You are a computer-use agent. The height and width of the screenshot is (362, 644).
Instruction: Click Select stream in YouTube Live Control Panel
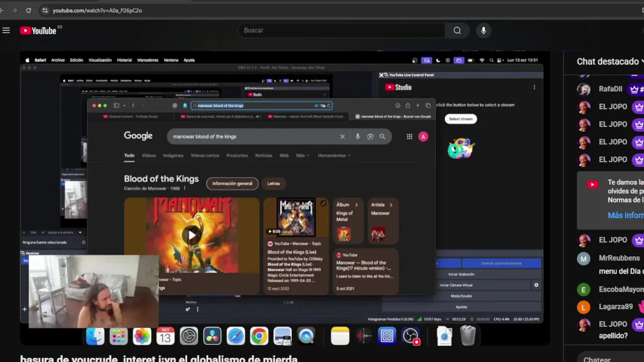461,119
